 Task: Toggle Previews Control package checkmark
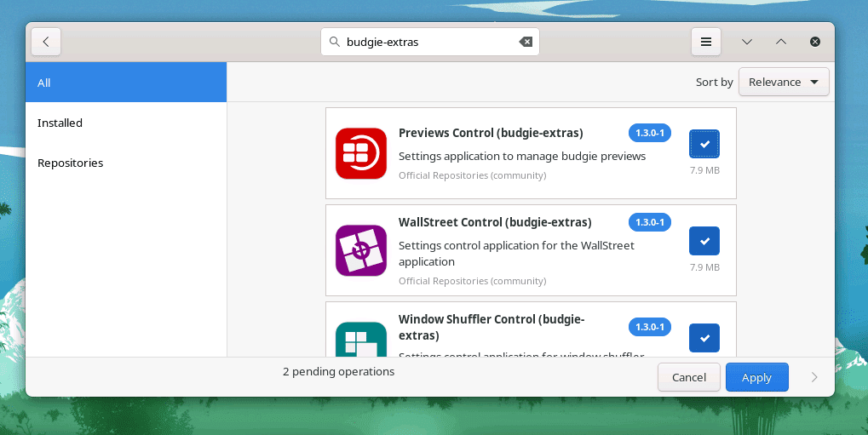pos(704,144)
